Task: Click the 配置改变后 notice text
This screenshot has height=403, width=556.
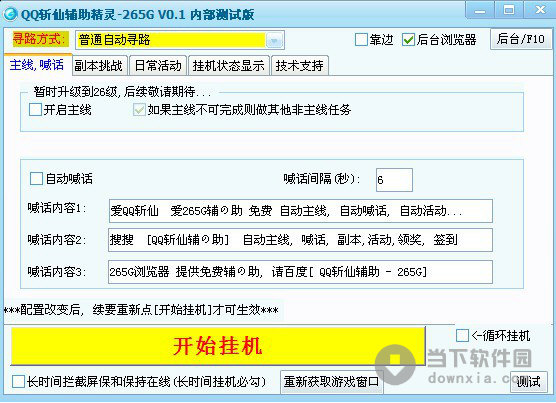Action: coord(141,310)
